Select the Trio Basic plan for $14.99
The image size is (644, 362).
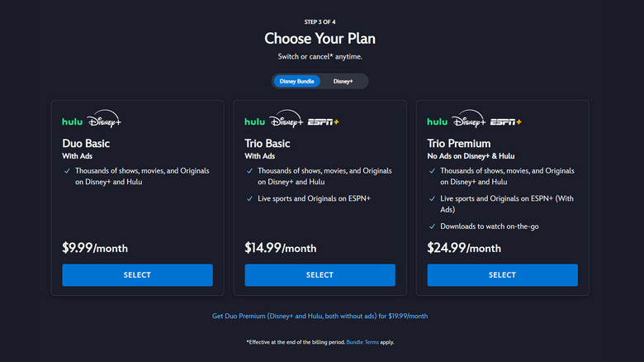[x=320, y=275]
